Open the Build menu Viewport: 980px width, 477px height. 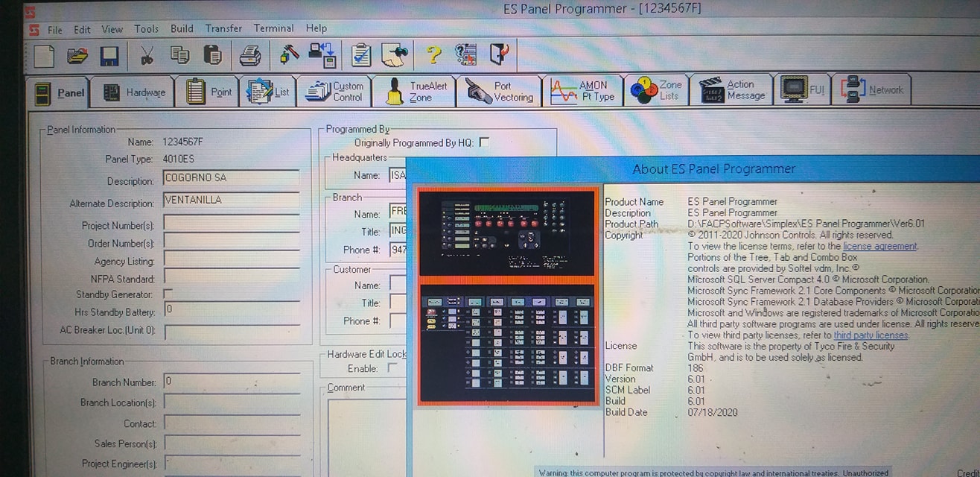point(182,29)
